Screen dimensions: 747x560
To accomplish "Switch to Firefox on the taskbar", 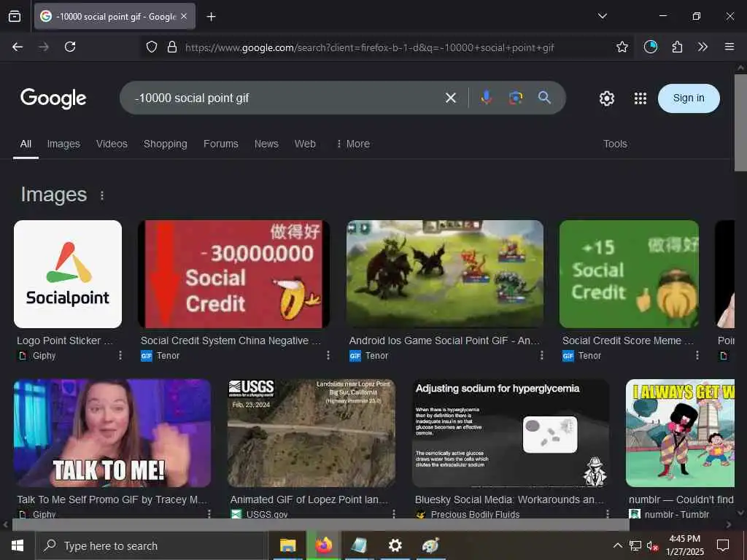I will (323, 545).
